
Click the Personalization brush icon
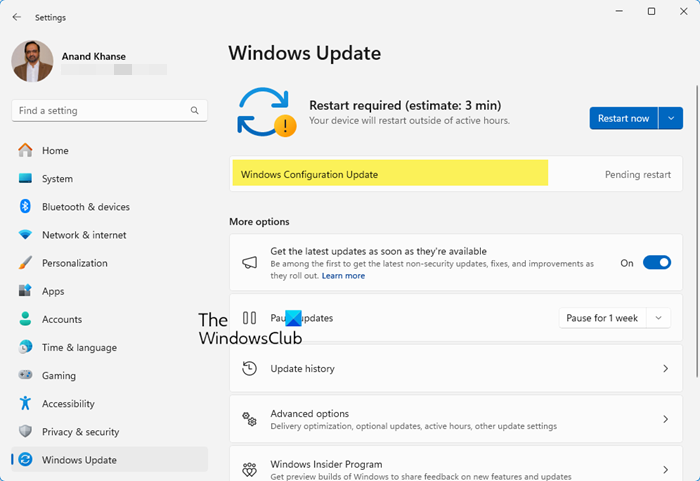(25, 263)
